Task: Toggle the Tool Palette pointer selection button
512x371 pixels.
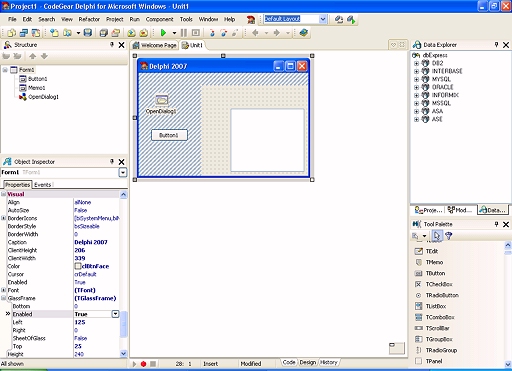Action: coord(436,236)
